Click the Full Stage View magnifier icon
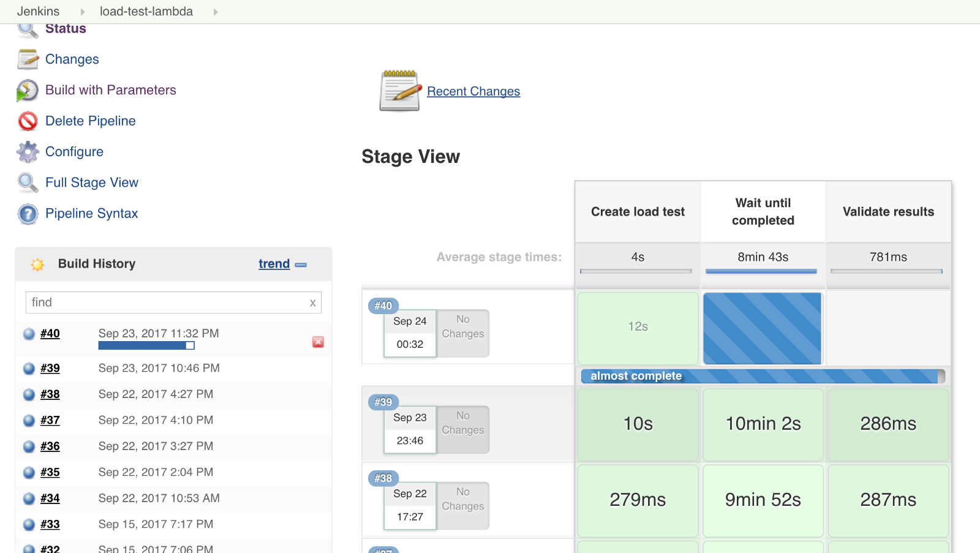The image size is (980, 553). tap(28, 182)
